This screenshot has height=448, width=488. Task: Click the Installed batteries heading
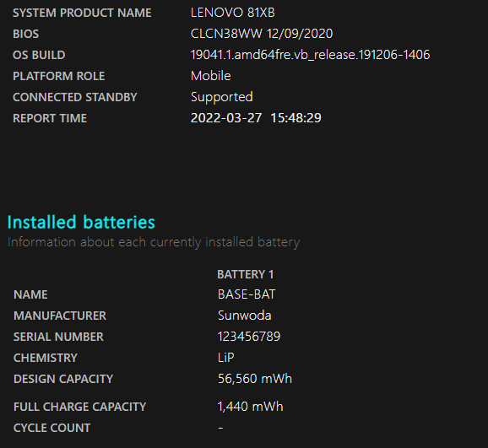81,223
